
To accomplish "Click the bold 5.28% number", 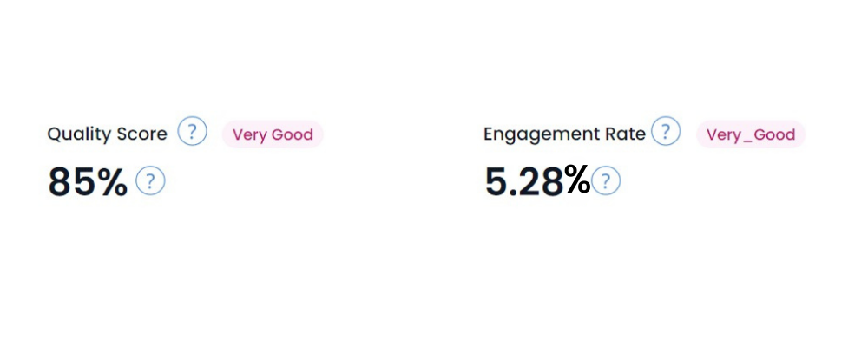I will tap(537, 181).
